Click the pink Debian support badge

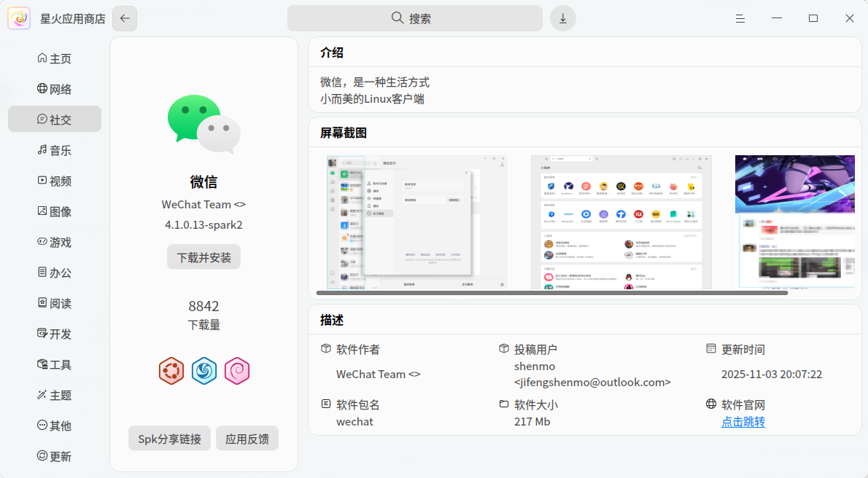237,371
